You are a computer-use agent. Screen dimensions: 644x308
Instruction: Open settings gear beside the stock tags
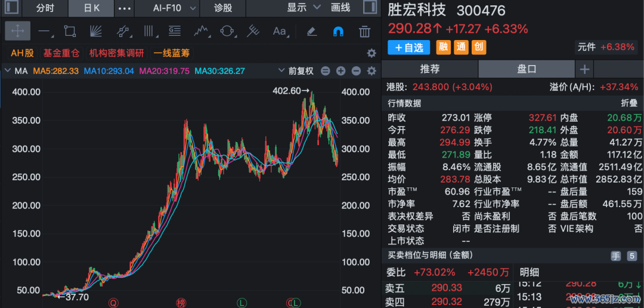coord(371,53)
